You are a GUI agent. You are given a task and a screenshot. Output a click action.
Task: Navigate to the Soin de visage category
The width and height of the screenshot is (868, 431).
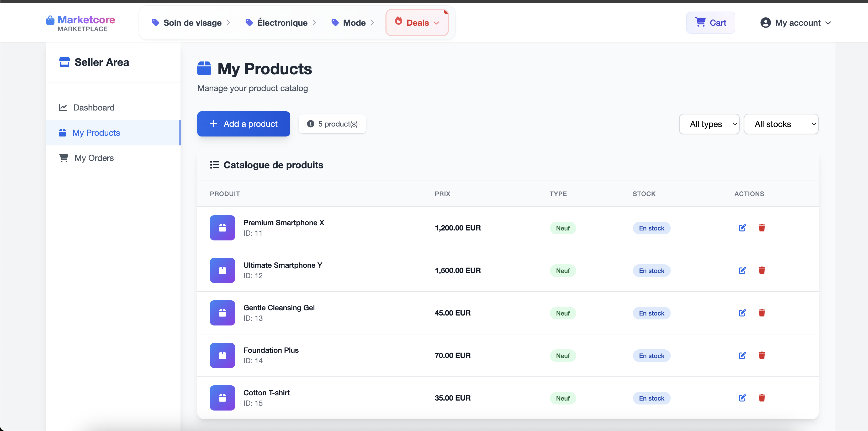tap(192, 23)
